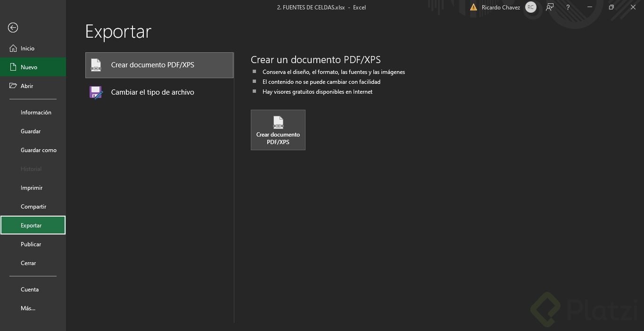Select the Crear documento PDF/XPS option
644x331 pixels.
(x=159, y=65)
